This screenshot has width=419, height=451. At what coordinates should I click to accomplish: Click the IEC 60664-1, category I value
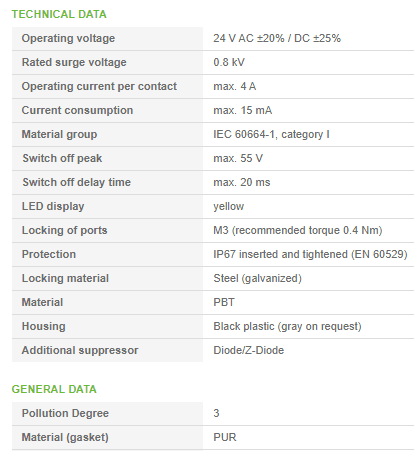point(271,134)
